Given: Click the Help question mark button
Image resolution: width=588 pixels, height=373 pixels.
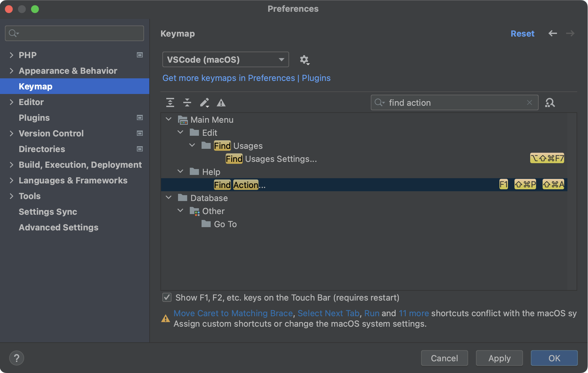Looking at the screenshot, I should (x=17, y=358).
